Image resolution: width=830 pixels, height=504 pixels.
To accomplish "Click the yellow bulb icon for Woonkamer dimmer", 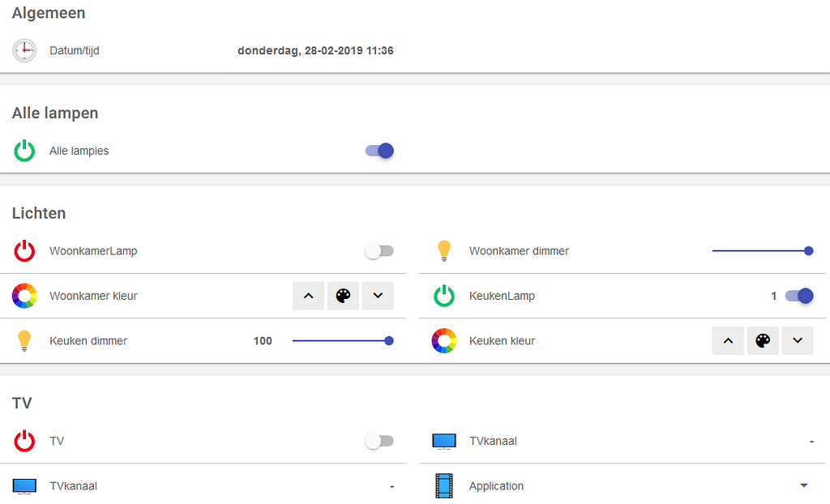I will pyautogui.click(x=444, y=251).
